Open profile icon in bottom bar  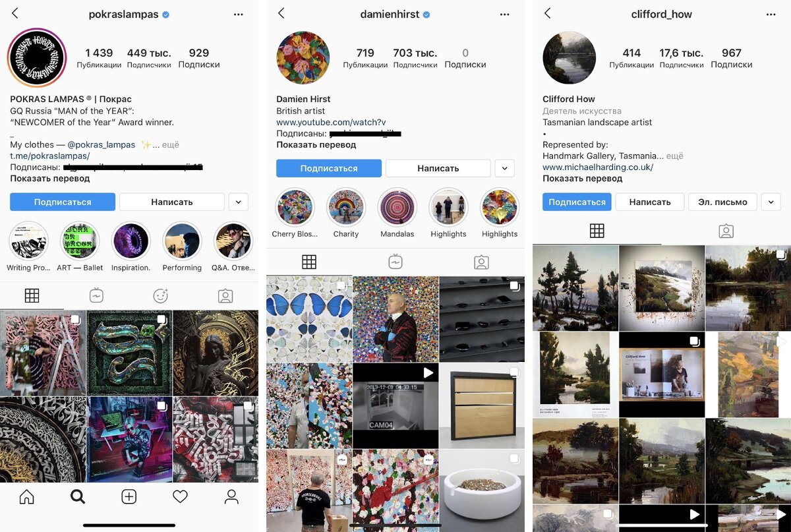tap(231, 497)
